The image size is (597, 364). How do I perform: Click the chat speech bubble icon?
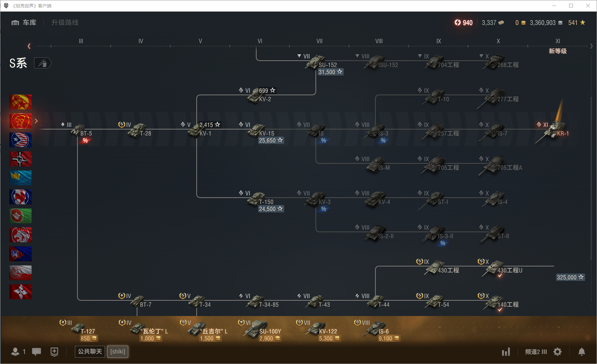pyautogui.click(x=36, y=352)
